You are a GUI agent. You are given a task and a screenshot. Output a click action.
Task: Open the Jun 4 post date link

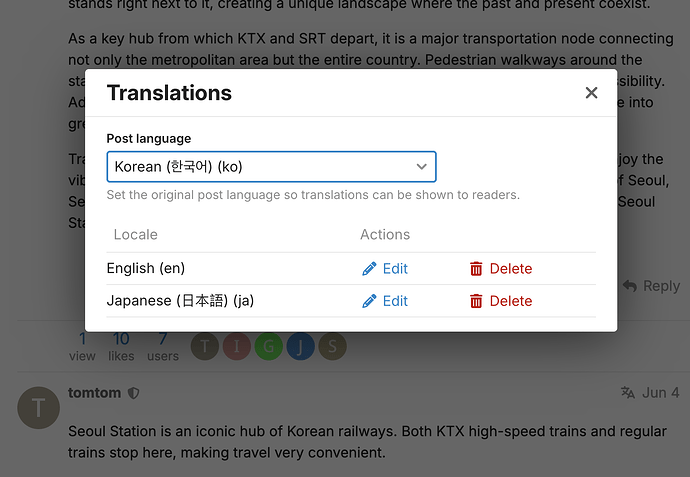[661, 393]
